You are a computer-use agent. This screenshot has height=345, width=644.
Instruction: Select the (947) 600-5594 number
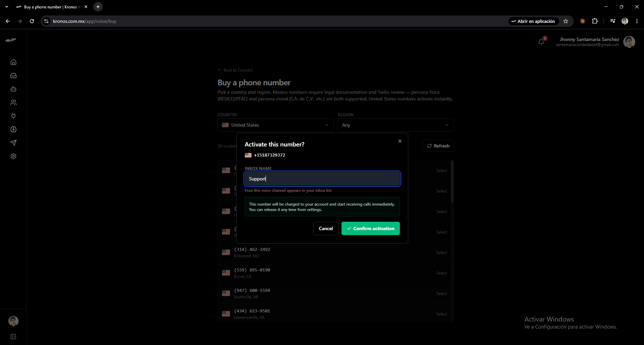(442, 294)
